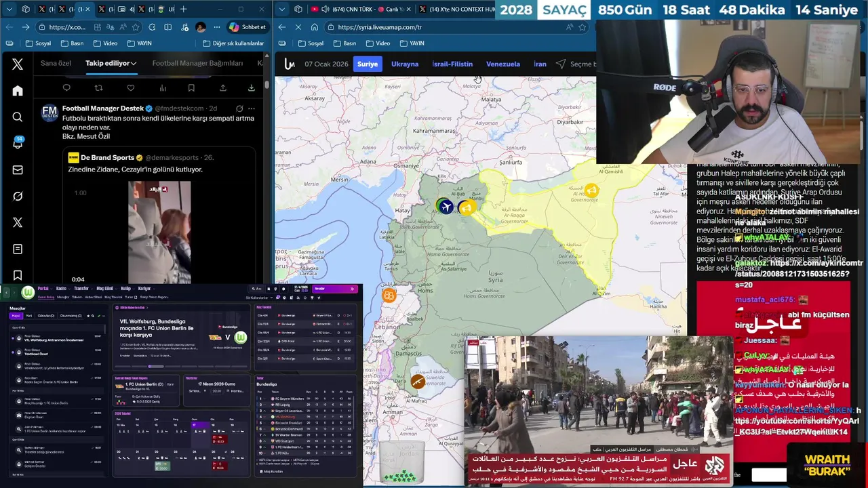868x488 pixels.
Task: Open Lists icon in X sidebar
Action: pos(18,249)
